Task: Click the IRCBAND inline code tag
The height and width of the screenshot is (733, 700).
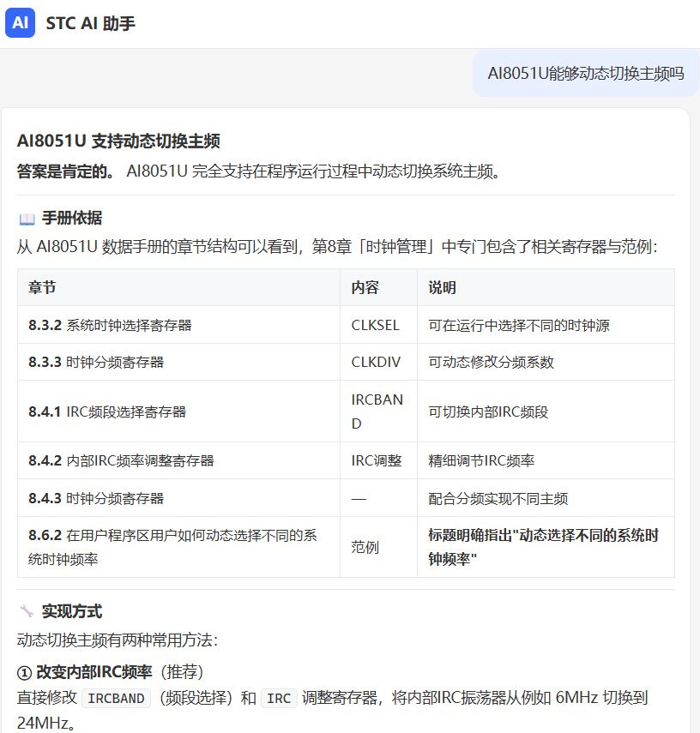Action: [116, 699]
